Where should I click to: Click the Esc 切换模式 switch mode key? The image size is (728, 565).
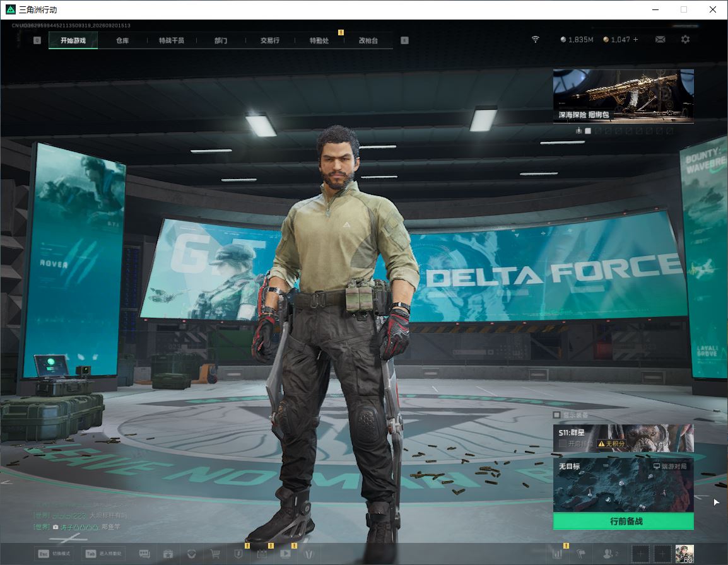click(54, 554)
